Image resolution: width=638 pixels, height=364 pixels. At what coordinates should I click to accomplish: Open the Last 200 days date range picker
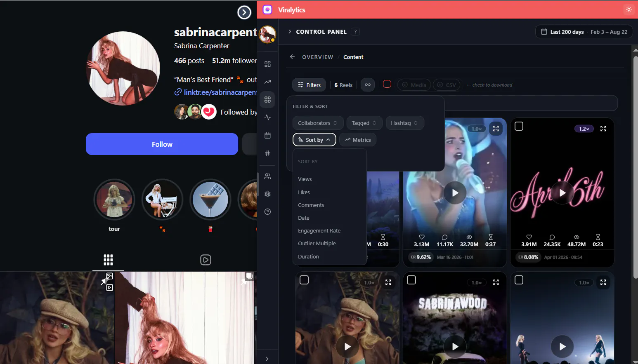click(x=584, y=32)
